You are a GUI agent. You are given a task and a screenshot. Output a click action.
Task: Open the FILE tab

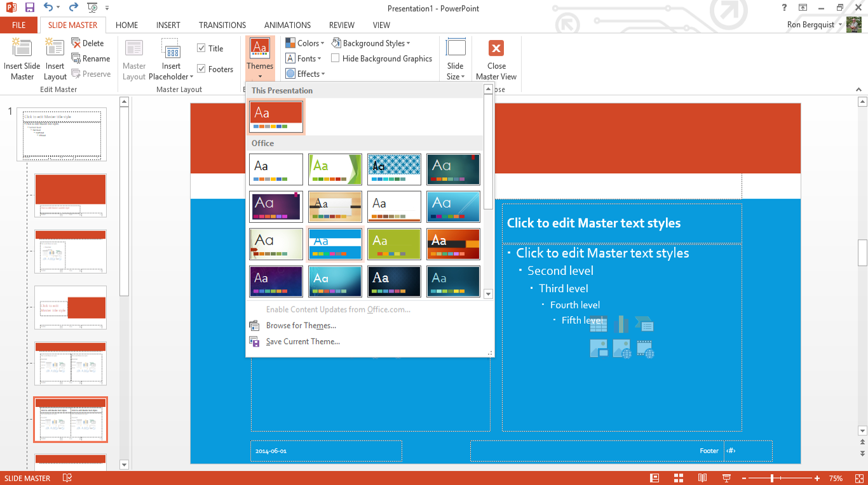[19, 25]
